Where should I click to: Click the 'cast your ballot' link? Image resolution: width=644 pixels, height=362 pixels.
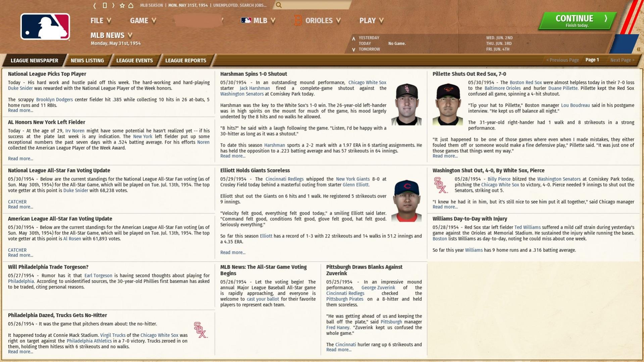coord(263,299)
